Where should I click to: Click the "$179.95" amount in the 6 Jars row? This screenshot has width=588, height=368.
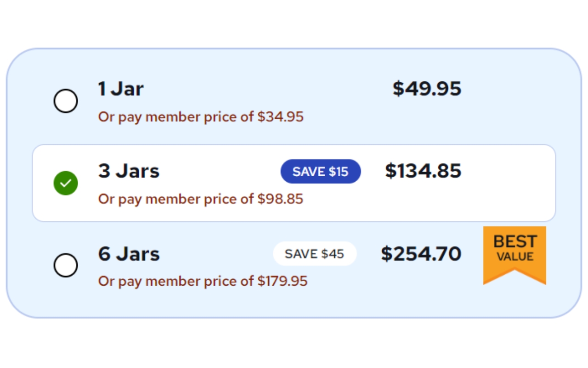282,281
